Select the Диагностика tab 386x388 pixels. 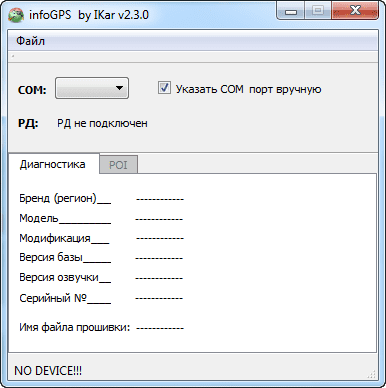point(53,164)
